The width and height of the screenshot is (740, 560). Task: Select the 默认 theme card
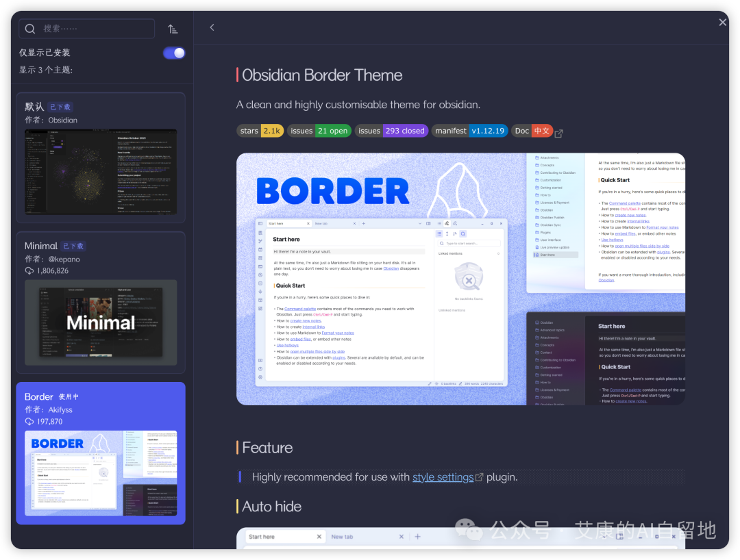[101, 157]
